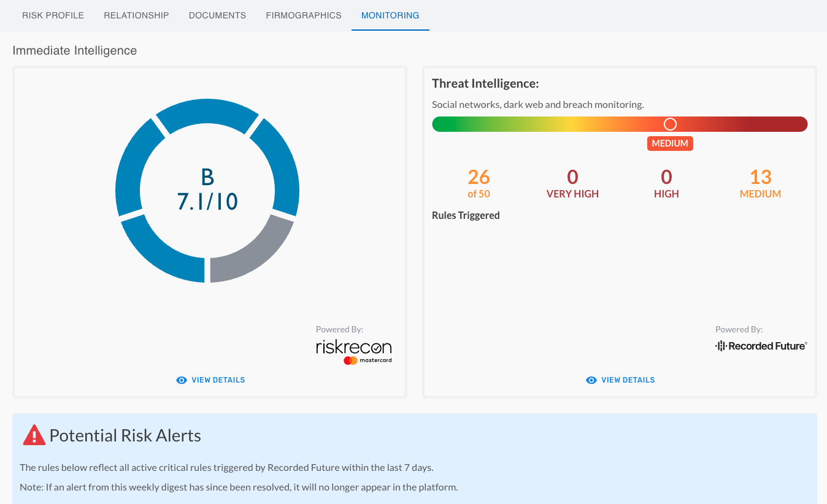Click the eye icon beside left VIEW DETAILS

click(x=181, y=380)
